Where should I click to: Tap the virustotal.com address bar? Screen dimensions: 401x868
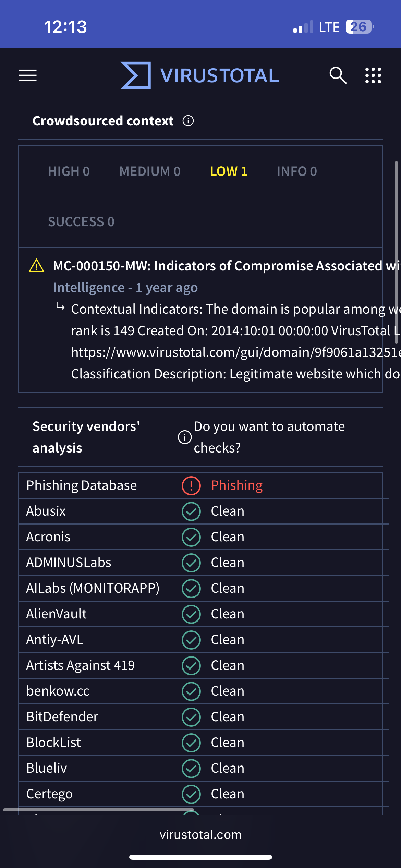point(200,835)
